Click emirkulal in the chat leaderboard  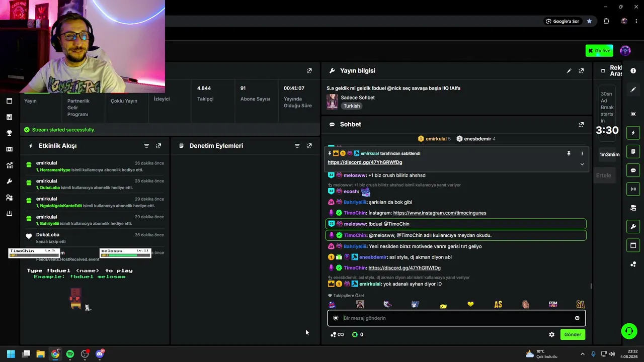[436, 139]
